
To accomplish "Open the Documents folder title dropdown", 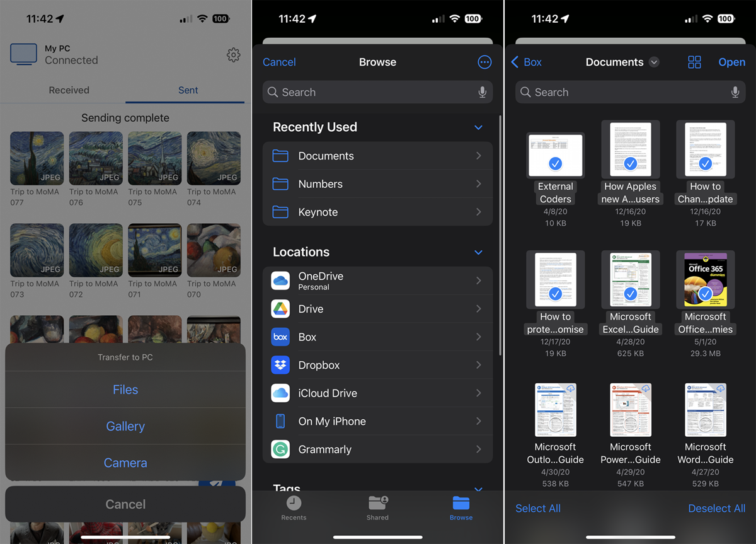I will coord(654,62).
